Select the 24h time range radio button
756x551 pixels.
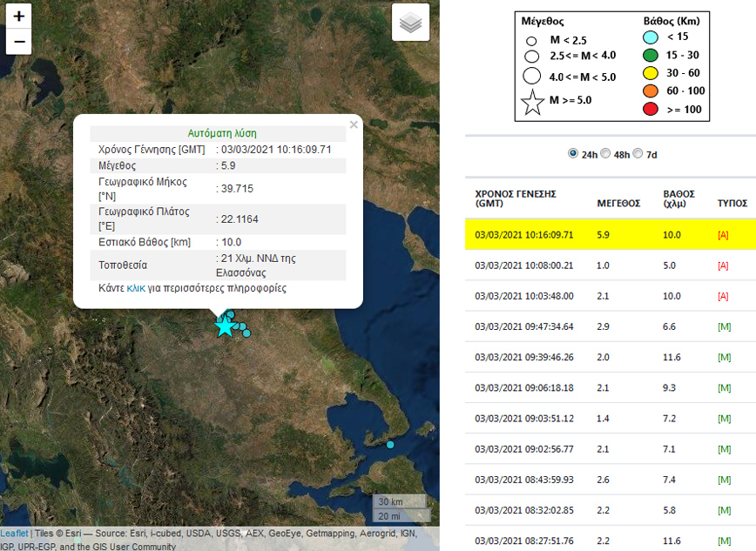tap(572, 153)
